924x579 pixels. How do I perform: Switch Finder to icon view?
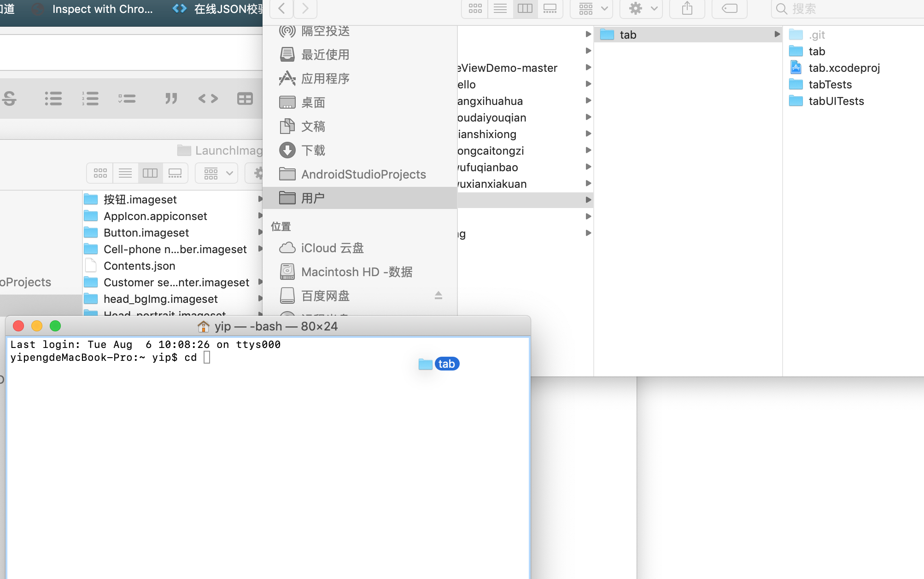tap(475, 8)
